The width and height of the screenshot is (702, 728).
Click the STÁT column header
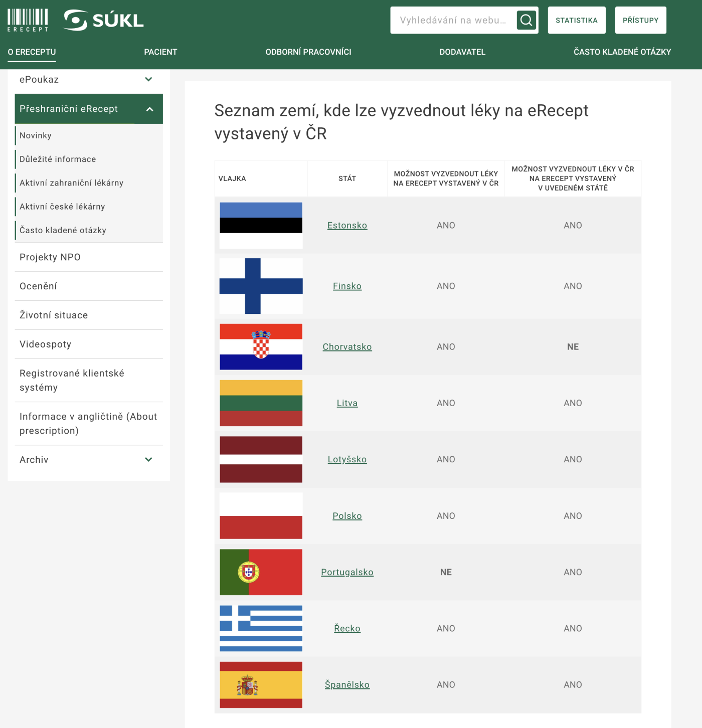click(x=347, y=178)
